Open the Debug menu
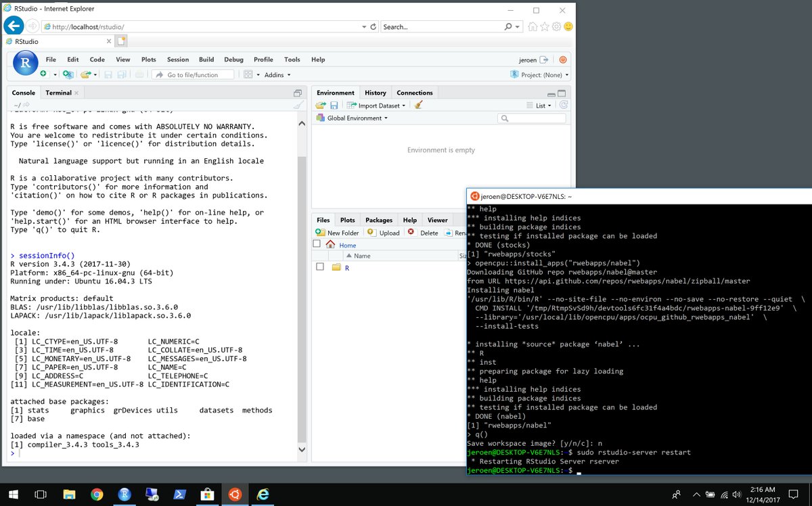Viewport: 812px width, 506px height. click(x=233, y=60)
